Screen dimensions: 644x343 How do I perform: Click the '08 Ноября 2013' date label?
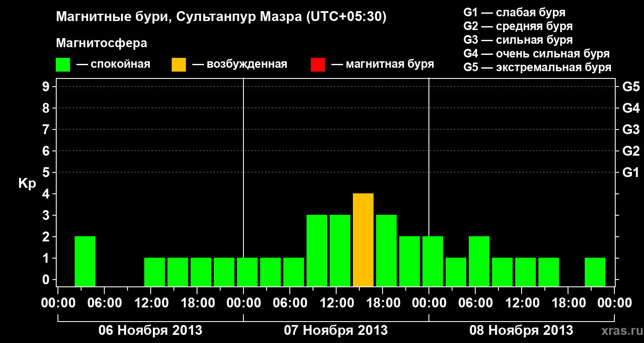[x=521, y=330]
